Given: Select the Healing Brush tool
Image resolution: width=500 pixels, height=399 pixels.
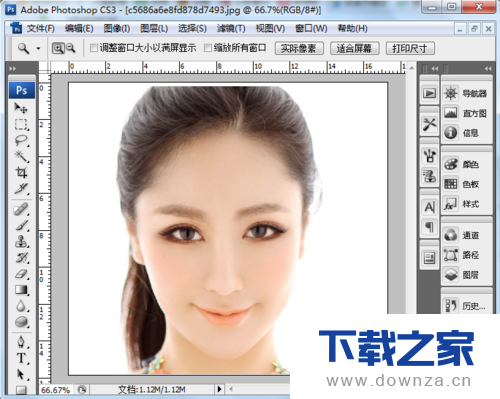Looking at the screenshot, I should pos(21,210).
